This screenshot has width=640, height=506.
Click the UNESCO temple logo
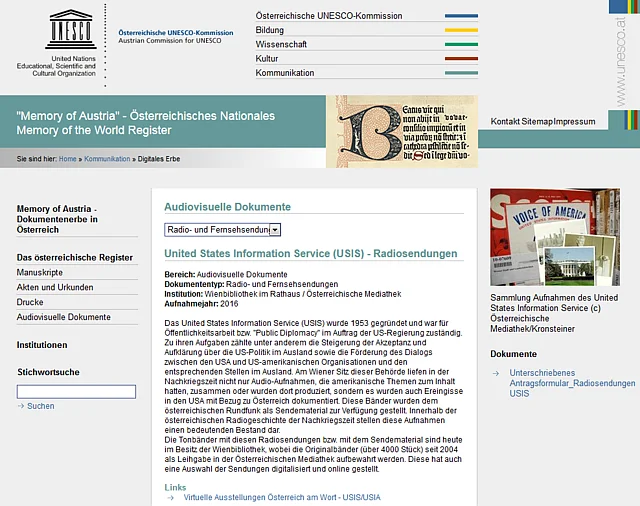pos(71,29)
